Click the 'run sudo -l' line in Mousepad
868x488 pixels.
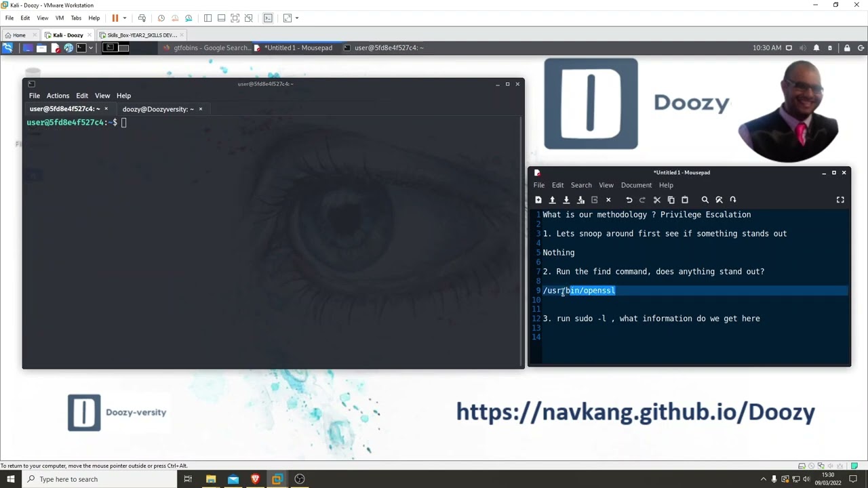coord(651,319)
